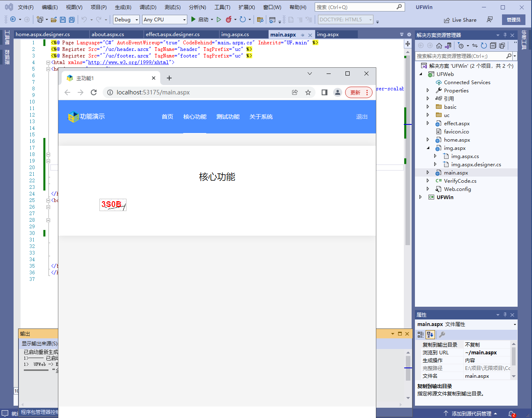This screenshot has height=418, width=532.
Task: Click the red 更新 browser update button
Action: pos(359,92)
